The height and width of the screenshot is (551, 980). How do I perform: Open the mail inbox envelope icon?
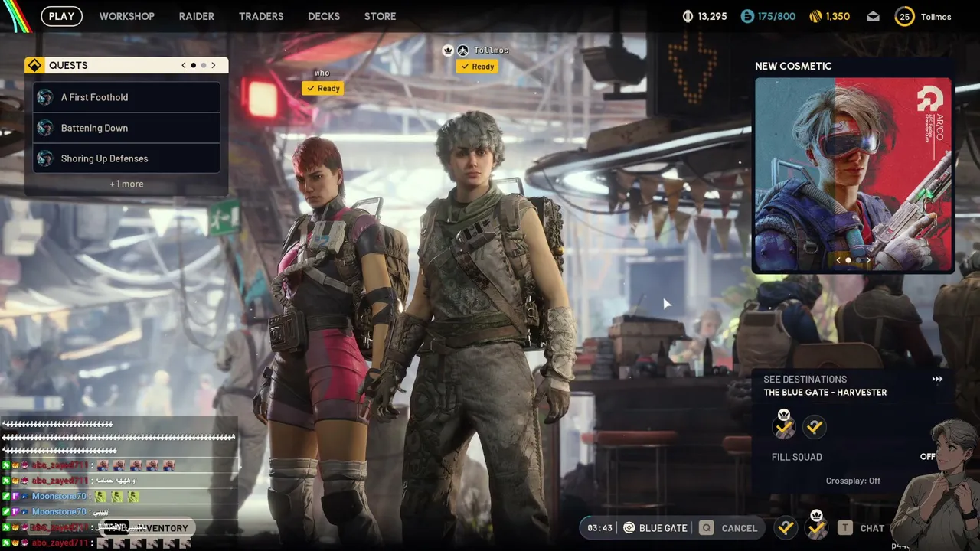(874, 17)
